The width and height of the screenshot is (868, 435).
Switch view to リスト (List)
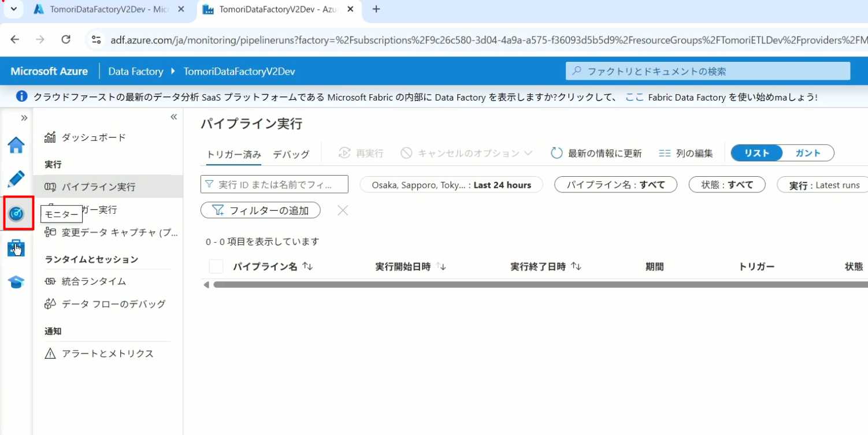[756, 153]
